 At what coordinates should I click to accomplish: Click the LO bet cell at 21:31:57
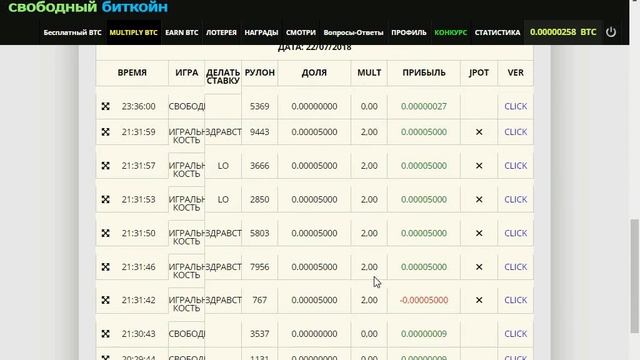(223, 166)
